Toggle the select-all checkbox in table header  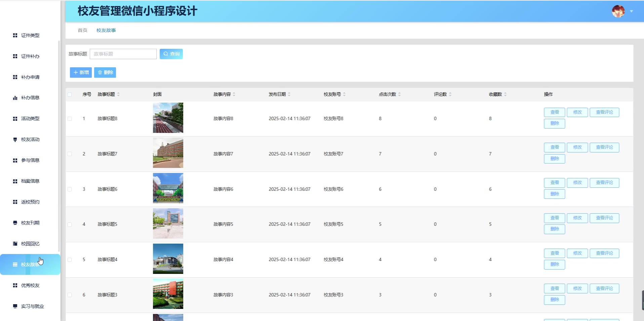(70, 95)
